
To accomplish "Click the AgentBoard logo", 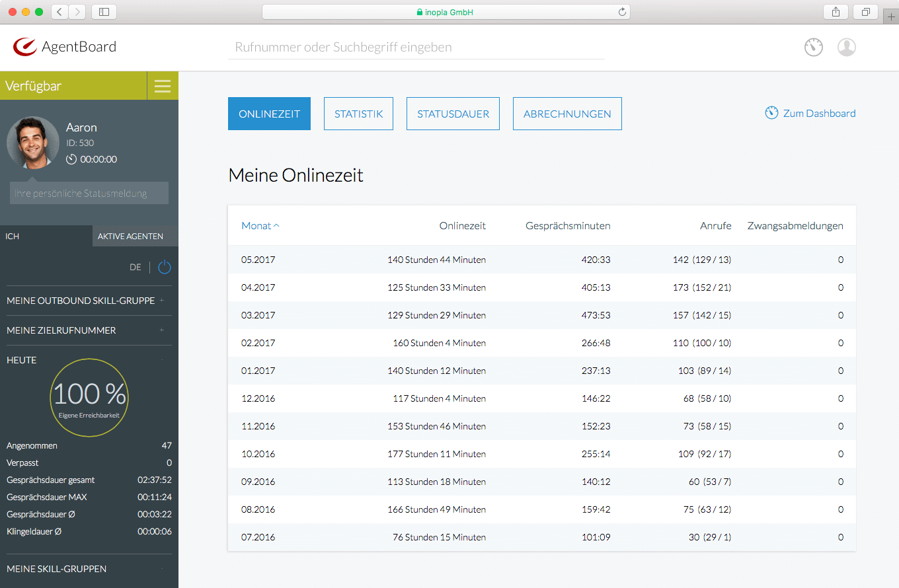I will (65, 47).
